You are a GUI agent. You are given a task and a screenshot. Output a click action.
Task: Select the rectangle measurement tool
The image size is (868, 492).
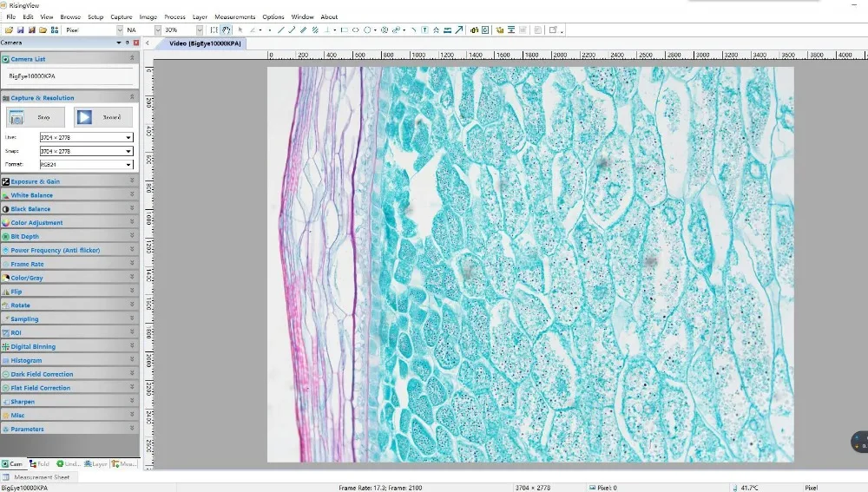pos(345,30)
